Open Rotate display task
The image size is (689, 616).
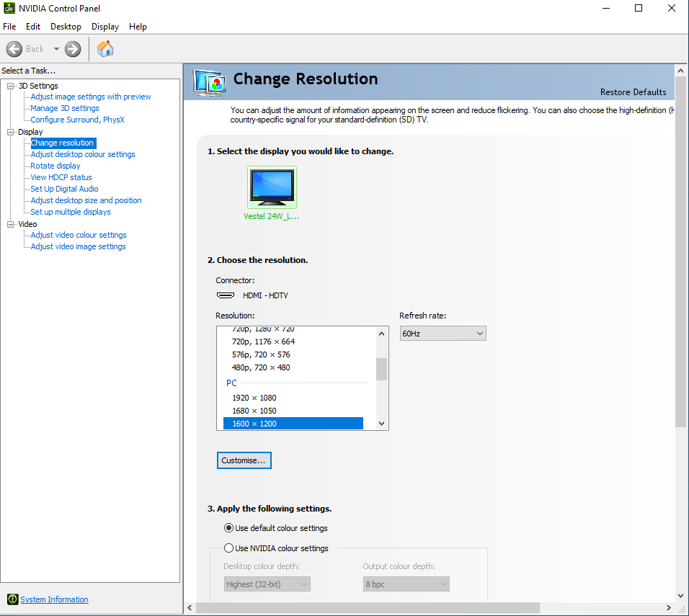(55, 166)
